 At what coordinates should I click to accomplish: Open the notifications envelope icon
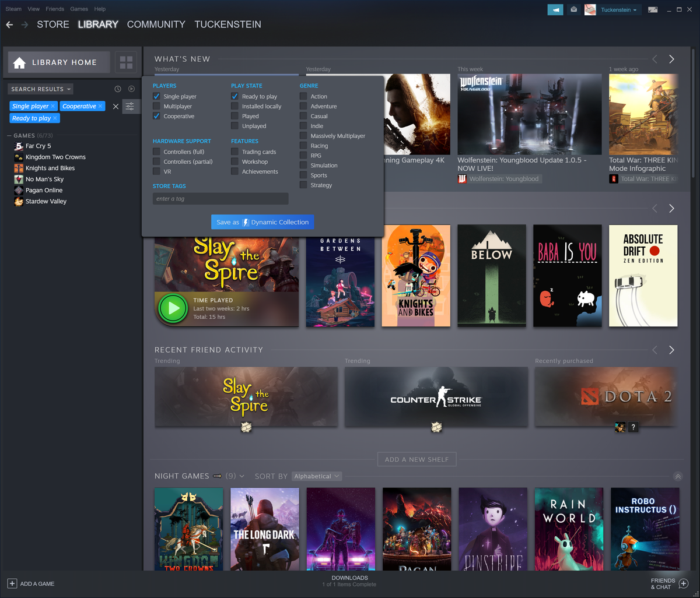pos(573,9)
